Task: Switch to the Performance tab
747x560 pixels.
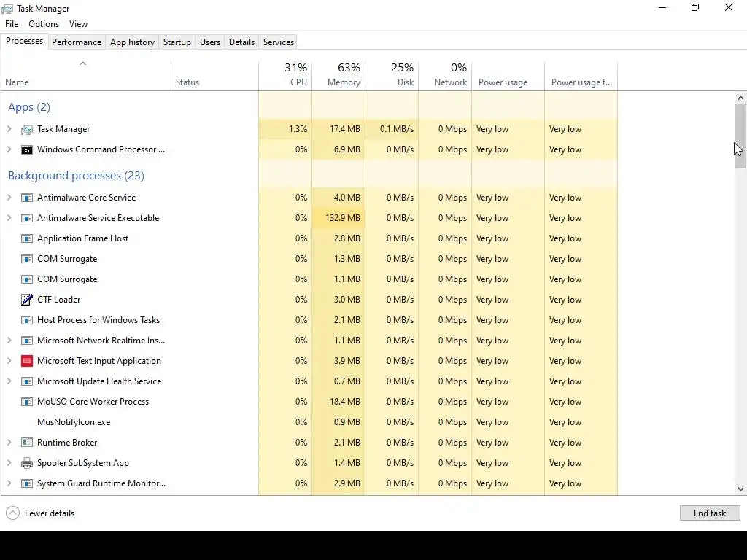Action: [x=77, y=42]
